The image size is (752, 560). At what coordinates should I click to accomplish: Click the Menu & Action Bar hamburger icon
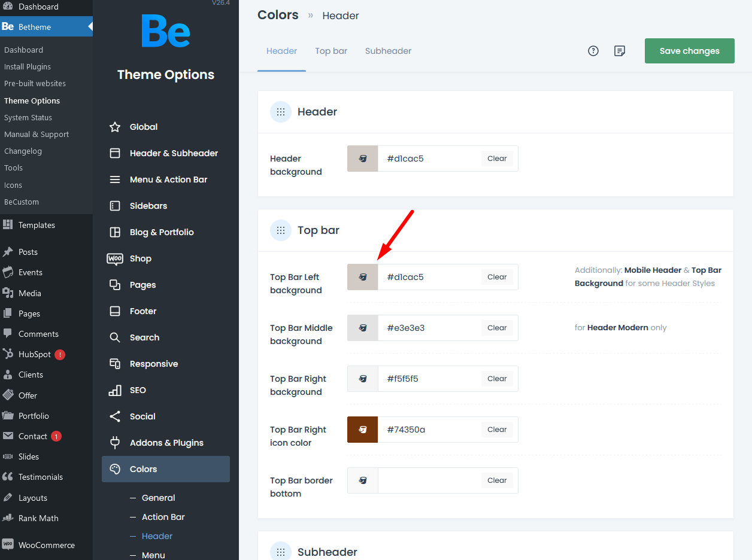click(x=115, y=179)
